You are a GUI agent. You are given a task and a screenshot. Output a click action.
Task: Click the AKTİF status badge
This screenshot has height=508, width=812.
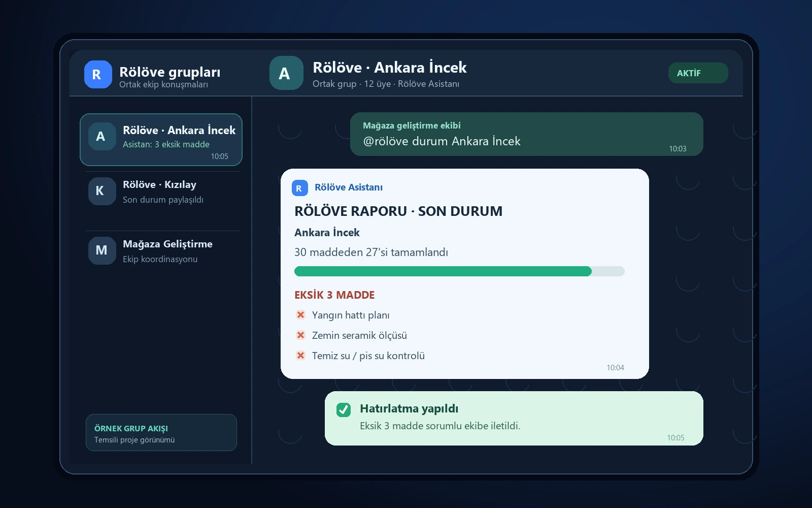(698, 73)
